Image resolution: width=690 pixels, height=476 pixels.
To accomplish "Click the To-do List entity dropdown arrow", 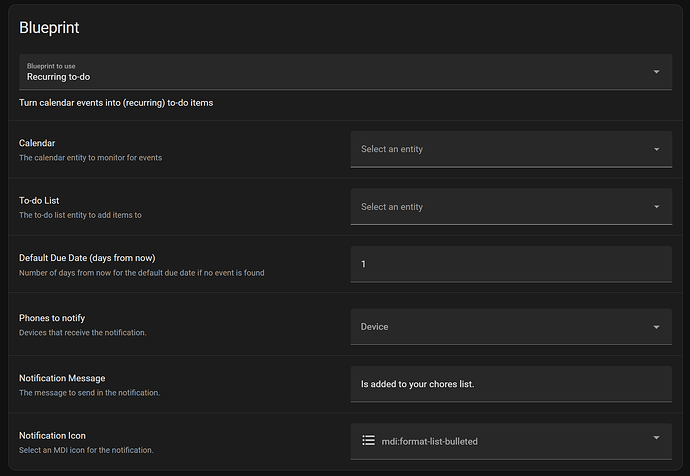I will click(x=656, y=207).
